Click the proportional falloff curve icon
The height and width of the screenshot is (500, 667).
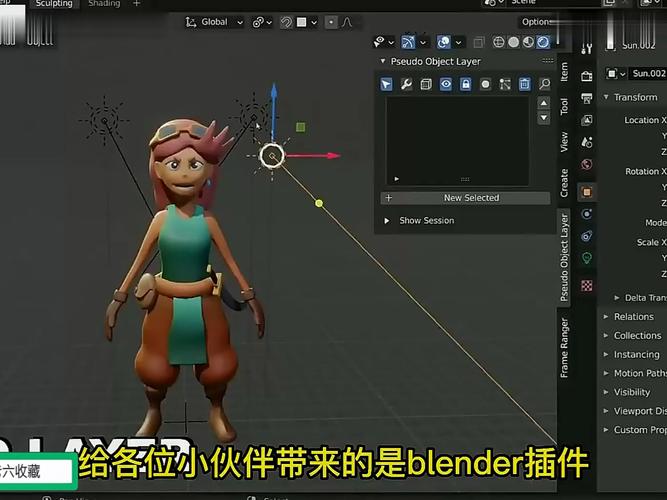click(x=347, y=22)
